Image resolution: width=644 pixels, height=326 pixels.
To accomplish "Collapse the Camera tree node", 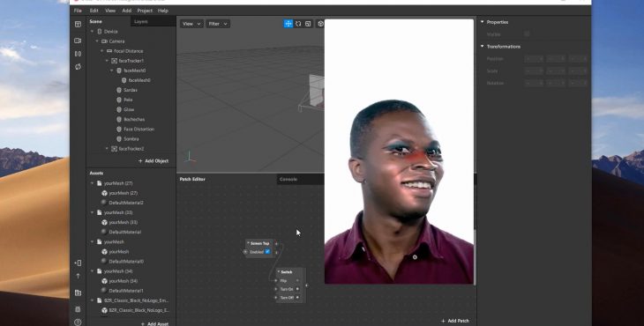I will (x=97, y=41).
